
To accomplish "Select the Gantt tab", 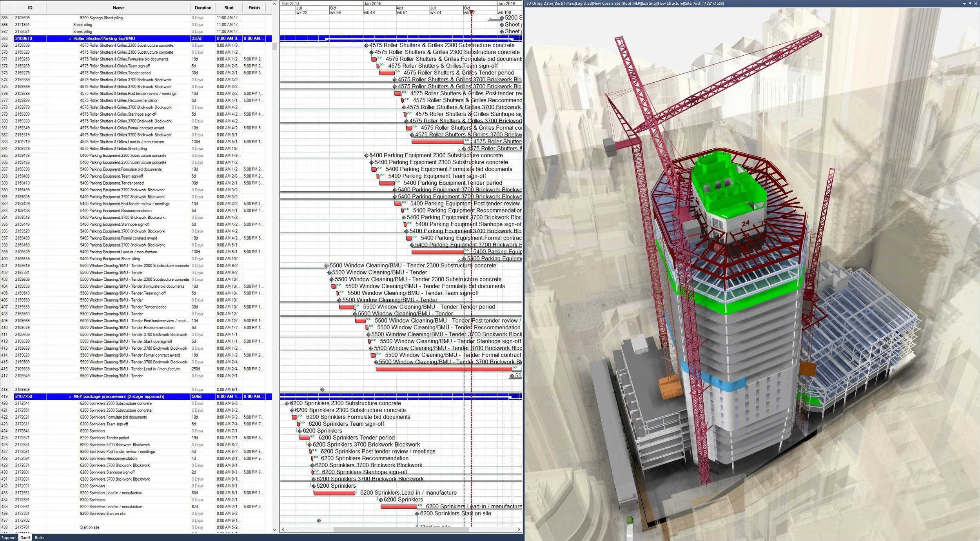I will coord(25,537).
